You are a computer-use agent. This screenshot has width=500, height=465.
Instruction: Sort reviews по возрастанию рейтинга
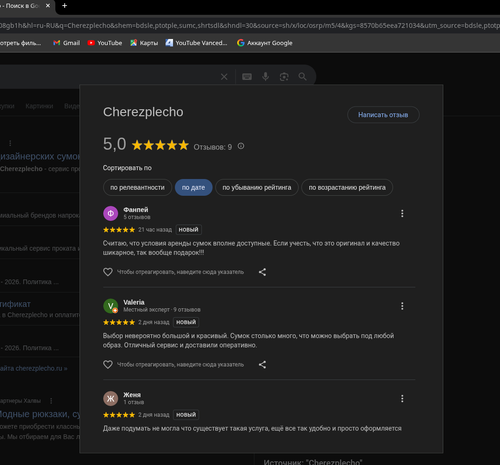pos(347,188)
